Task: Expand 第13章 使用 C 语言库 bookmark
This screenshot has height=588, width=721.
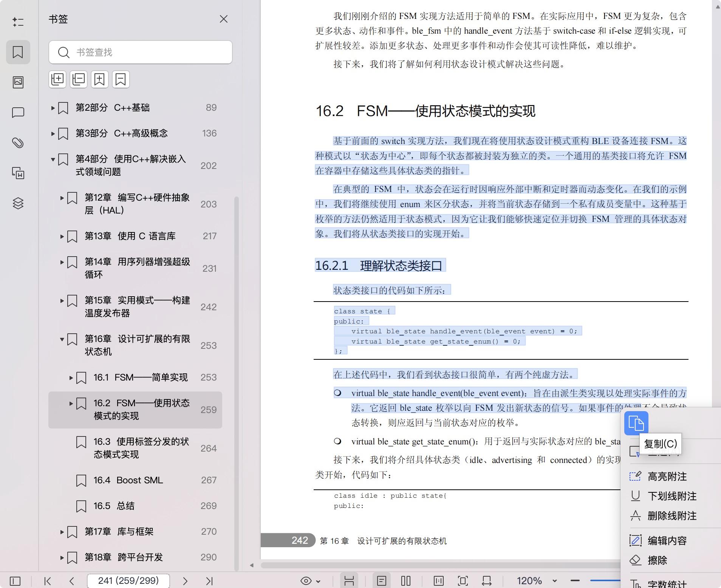Action: 62,237
